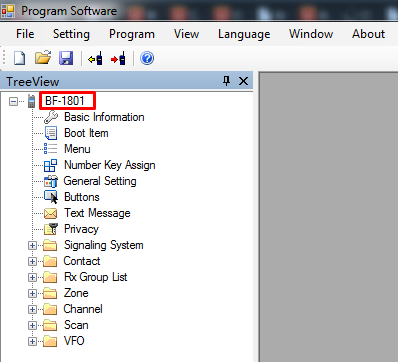Click the Scan folder icon

50,325
